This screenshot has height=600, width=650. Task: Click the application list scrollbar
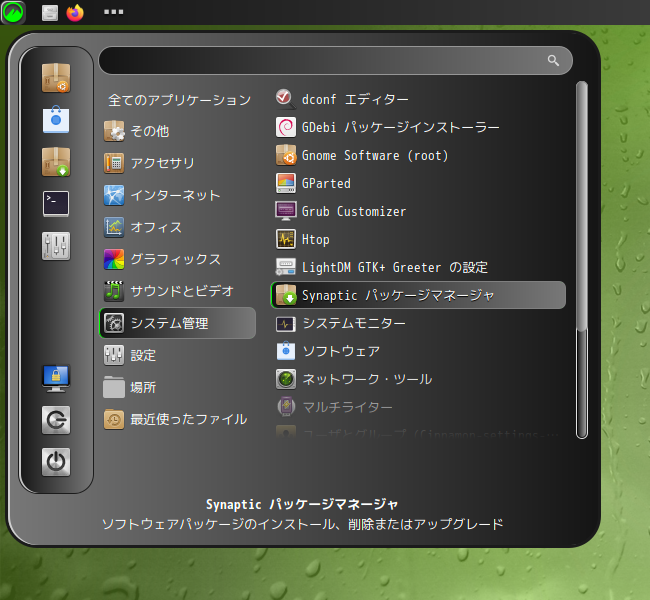[582, 260]
